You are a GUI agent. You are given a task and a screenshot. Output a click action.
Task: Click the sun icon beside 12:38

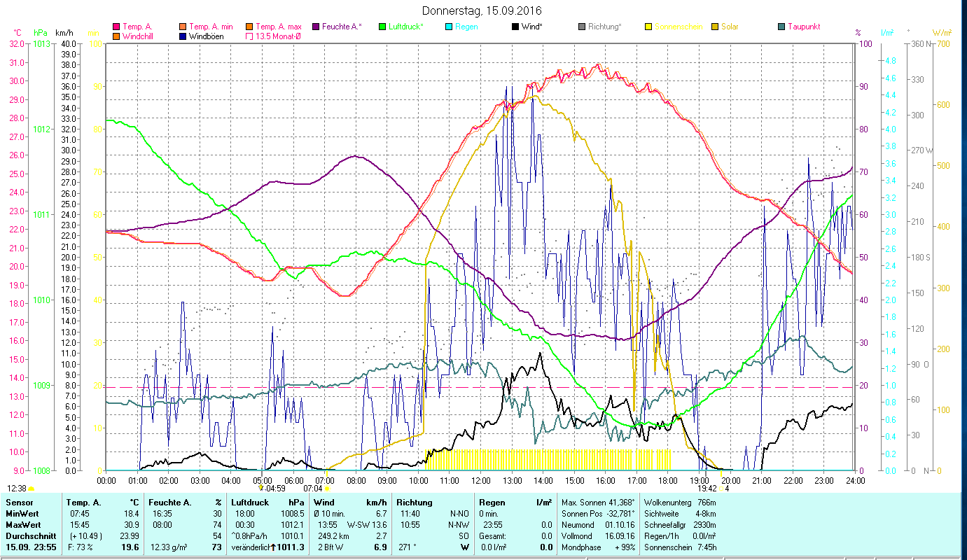point(32,489)
